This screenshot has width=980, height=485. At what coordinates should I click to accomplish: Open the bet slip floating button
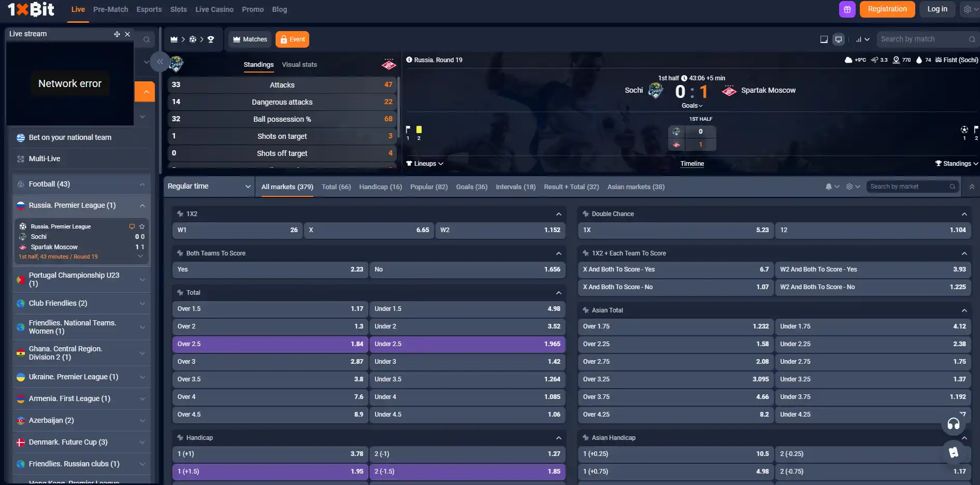(954, 453)
